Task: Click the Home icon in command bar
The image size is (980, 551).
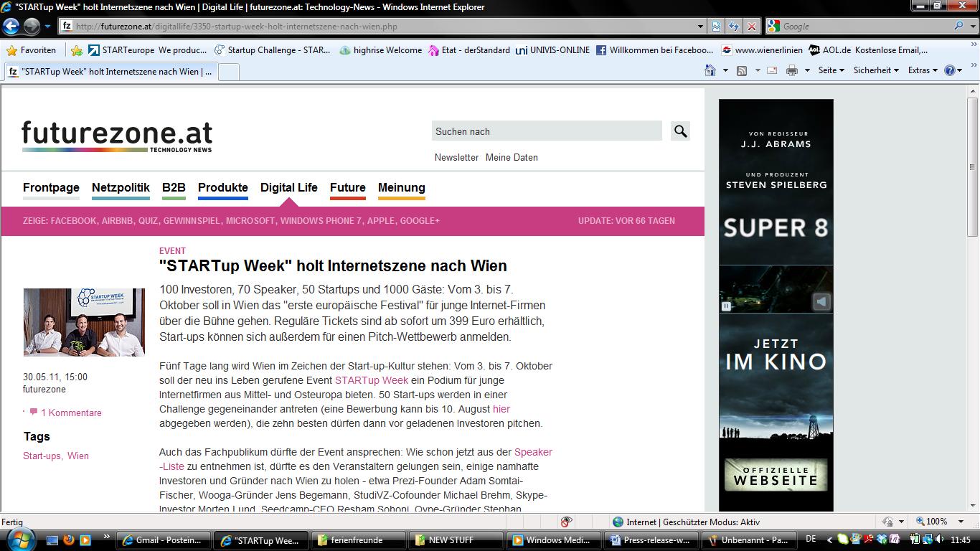Action: pos(710,70)
